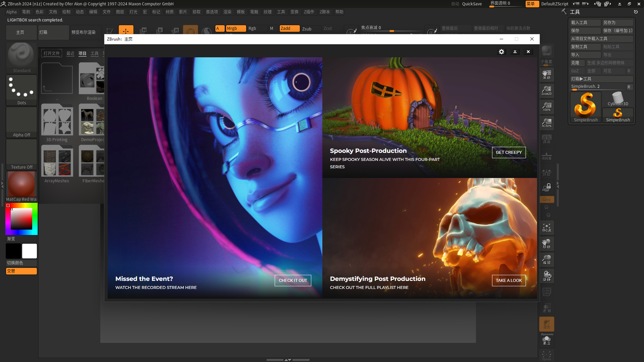Toggle the Zadd button

pos(289,28)
